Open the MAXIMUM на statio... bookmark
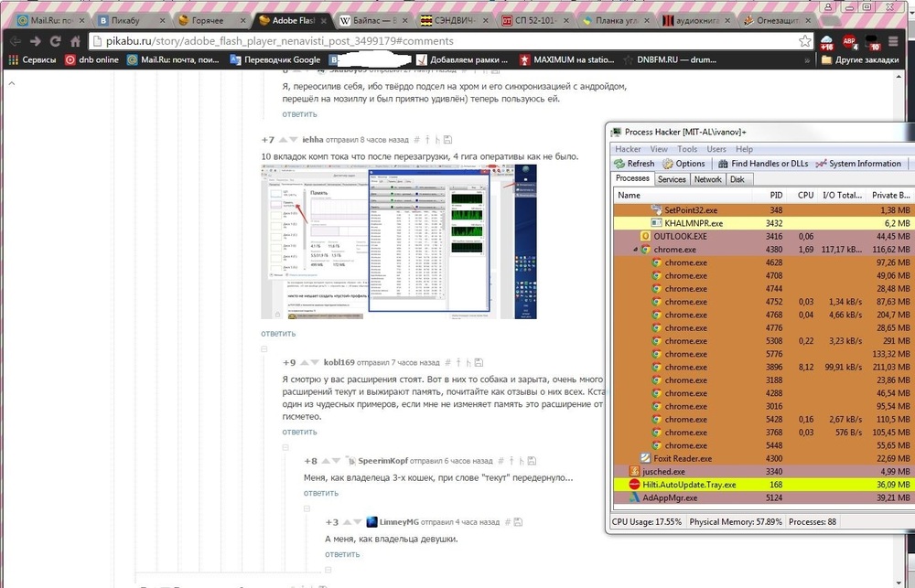The height and width of the screenshot is (588, 915). pos(566,59)
